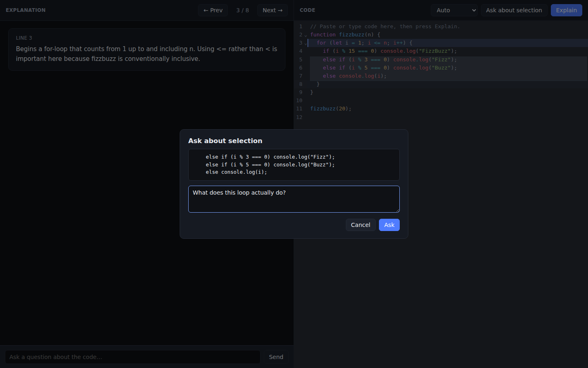Click line number 10 in the gutter
588x368 pixels.
(299, 101)
